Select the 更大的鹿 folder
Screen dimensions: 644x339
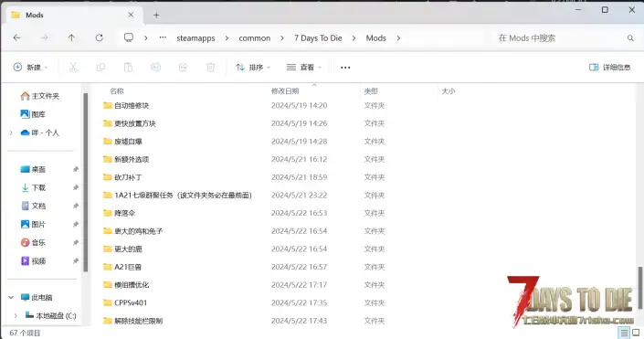tap(122, 249)
